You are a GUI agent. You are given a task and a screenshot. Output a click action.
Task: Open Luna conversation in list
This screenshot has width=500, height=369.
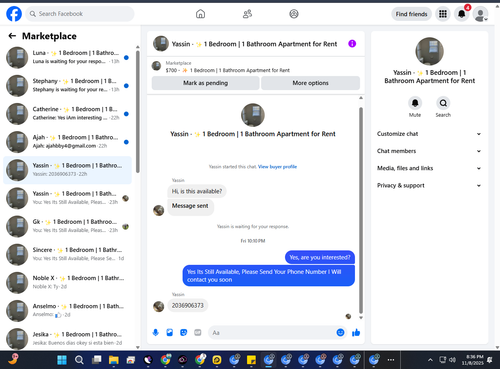67,57
